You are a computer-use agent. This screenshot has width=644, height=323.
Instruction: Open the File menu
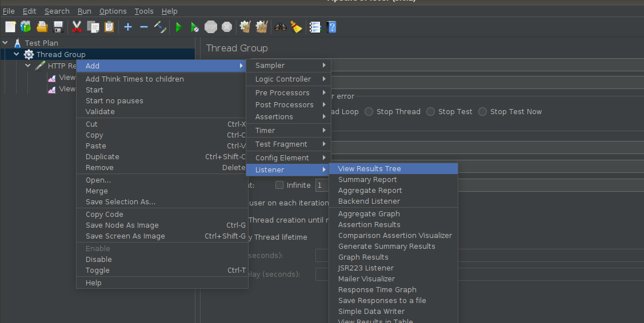[x=9, y=11]
